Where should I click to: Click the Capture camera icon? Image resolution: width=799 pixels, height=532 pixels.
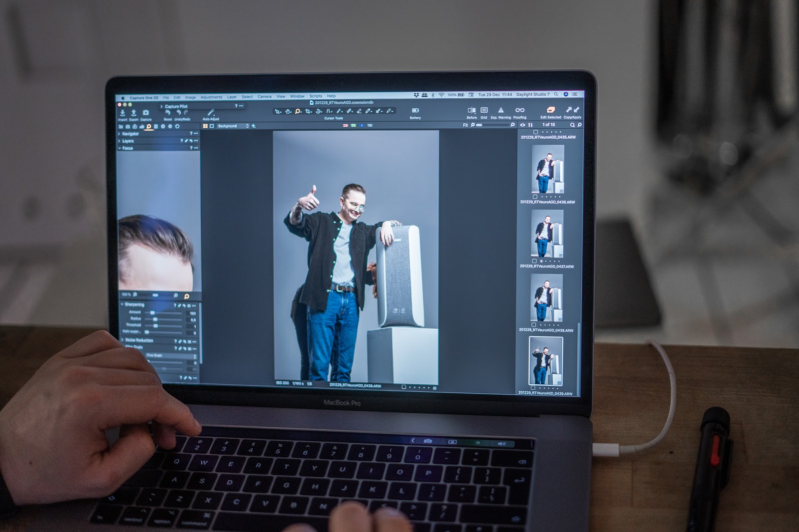point(146,113)
